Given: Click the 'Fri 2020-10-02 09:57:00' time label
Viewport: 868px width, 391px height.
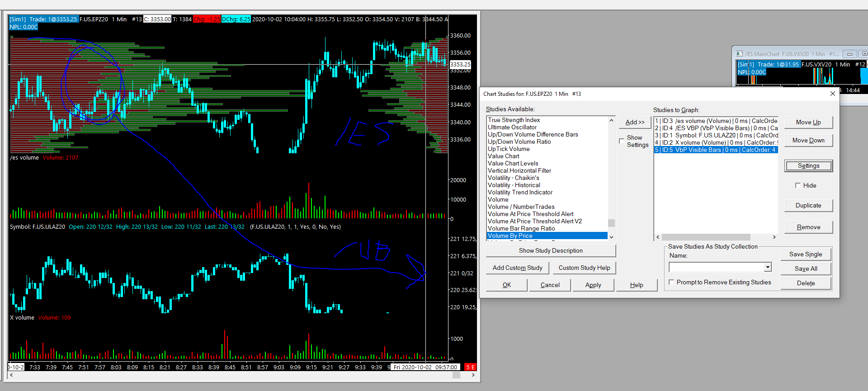Looking at the screenshot, I should tap(425, 367).
